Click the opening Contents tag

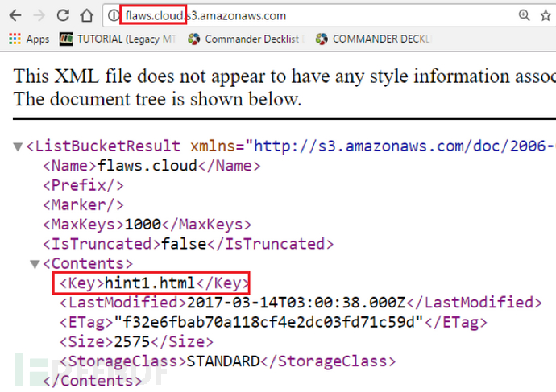88,263
